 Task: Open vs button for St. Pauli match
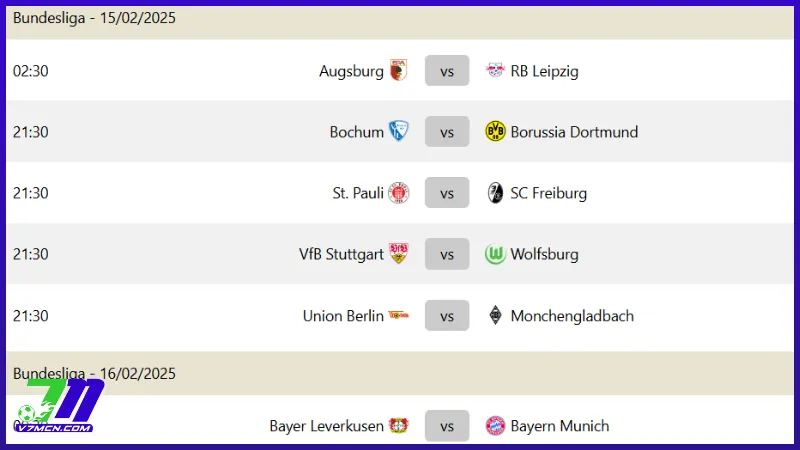(447, 193)
